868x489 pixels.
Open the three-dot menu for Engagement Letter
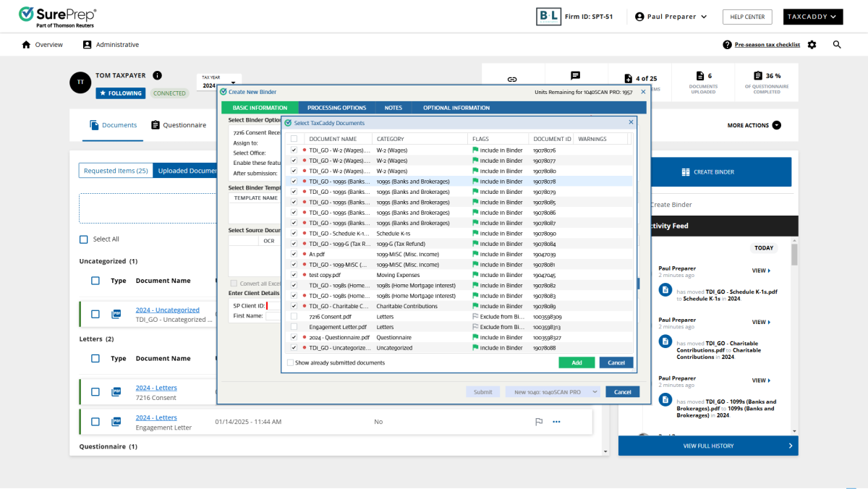pos(556,422)
